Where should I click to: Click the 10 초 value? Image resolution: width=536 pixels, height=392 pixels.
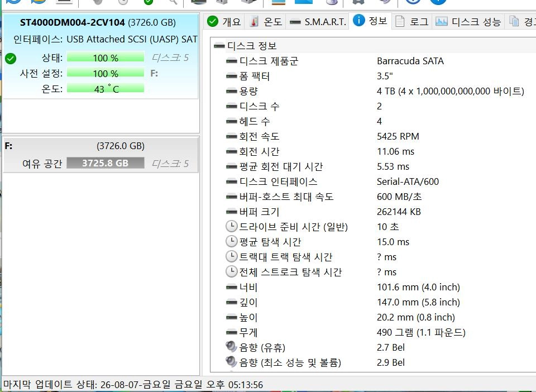(387, 227)
